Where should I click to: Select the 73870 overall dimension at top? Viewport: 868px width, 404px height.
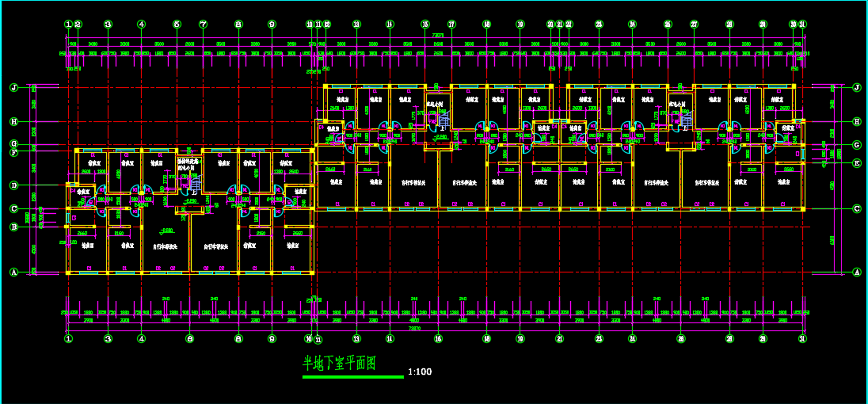click(437, 36)
